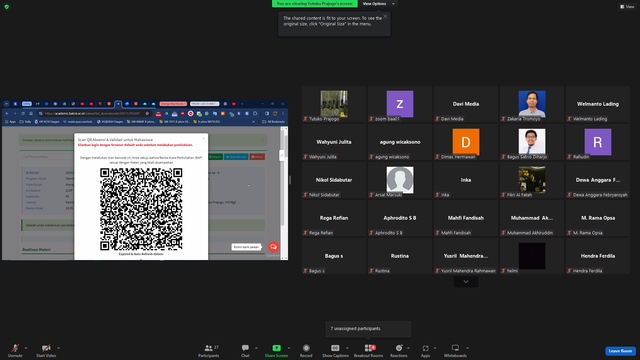
Task: Select Dimas Hermawan's orange D avatar
Action: click(x=466, y=142)
